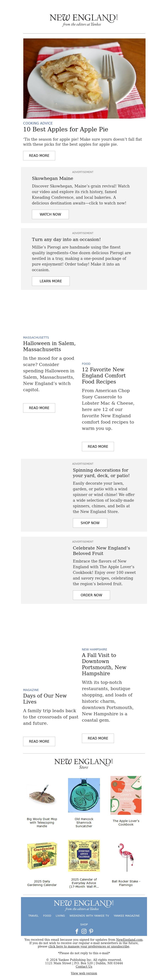Select Weekends with Yankee TV footer item
This screenshot has width=168, height=980.
(89, 916)
